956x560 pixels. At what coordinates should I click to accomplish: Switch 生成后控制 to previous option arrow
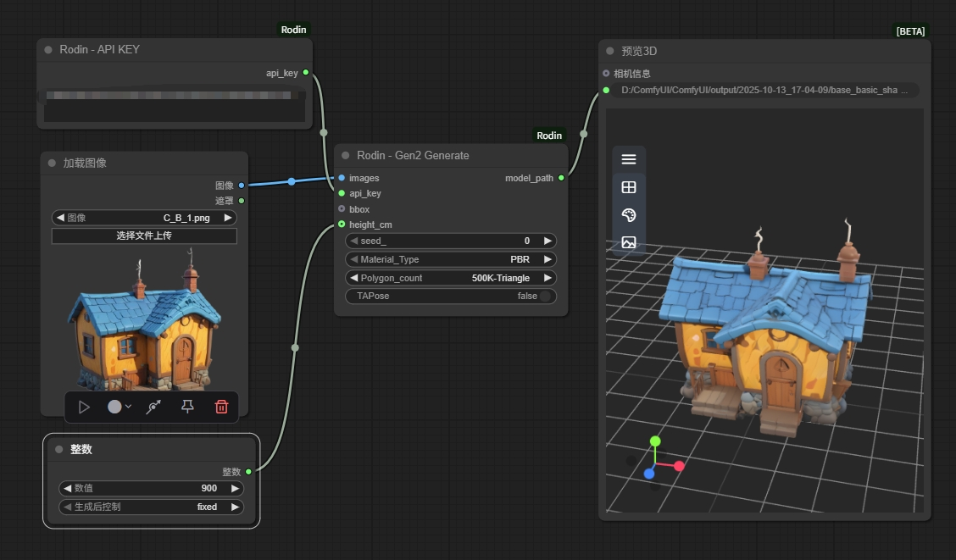[x=67, y=507]
